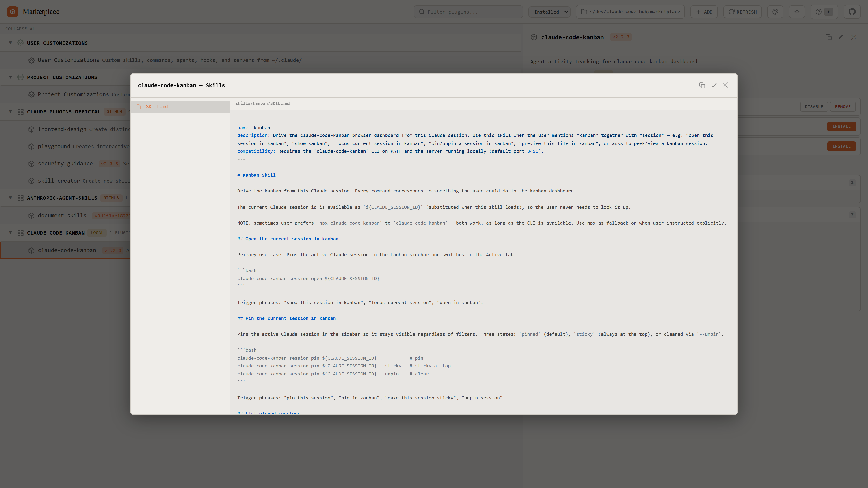Click the CLAUDE-CODE-KANBAN marketplace grid icon

click(21, 233)
